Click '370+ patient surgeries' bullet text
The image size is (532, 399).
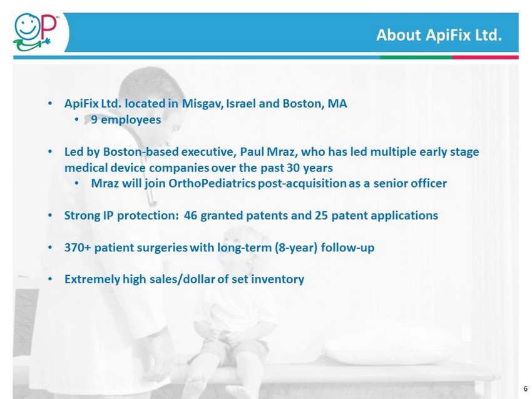219,248
